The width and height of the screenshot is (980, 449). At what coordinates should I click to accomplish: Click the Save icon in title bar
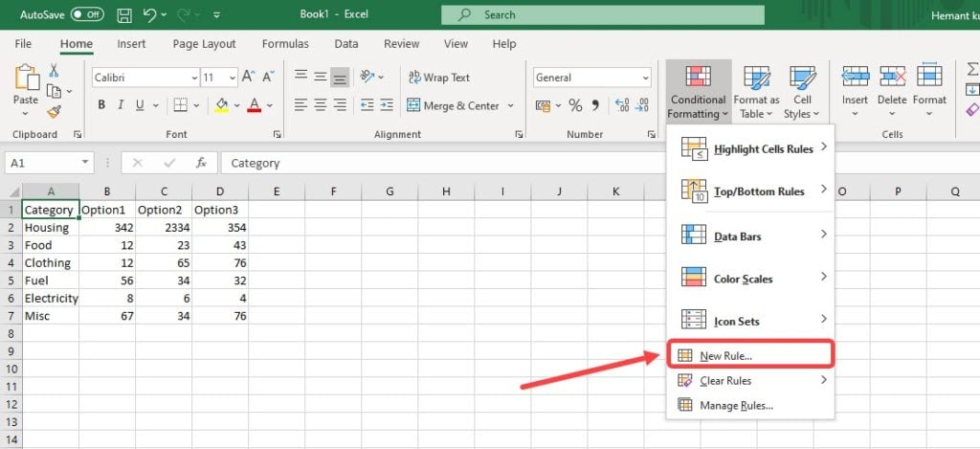point(124,15)
